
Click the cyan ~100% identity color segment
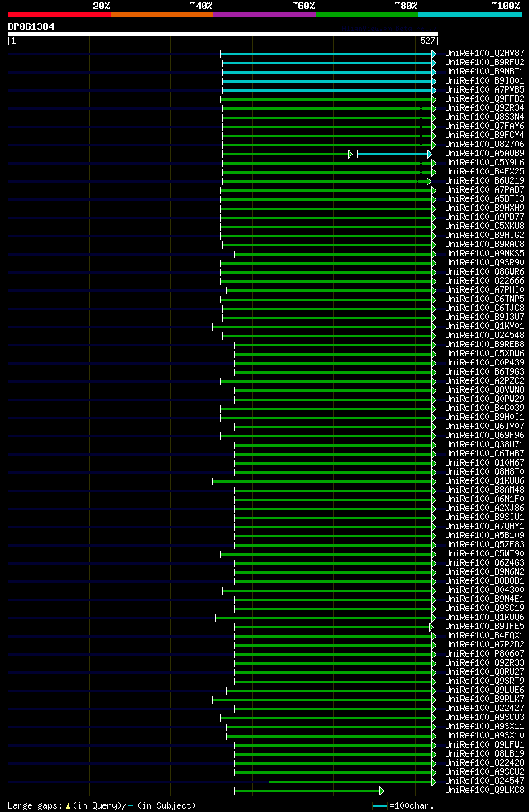point(470,15)
